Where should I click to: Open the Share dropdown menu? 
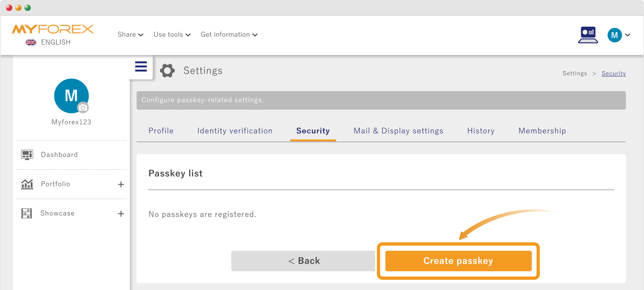coord(130,35)
